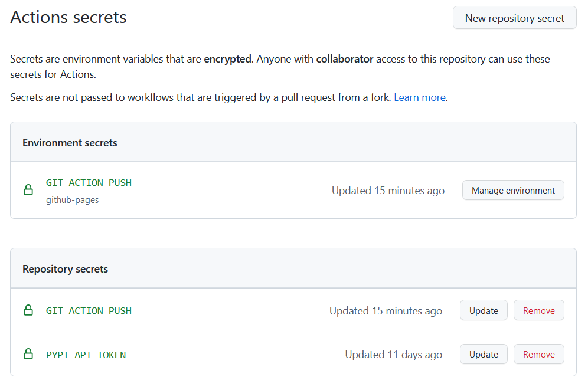Click the Environment secrets section header
The width and height of the screenshot is (588, 390).
click(70, 143)
